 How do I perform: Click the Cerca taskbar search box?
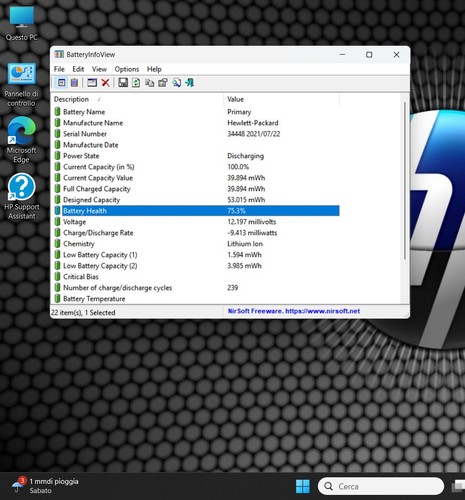point(381,486)
